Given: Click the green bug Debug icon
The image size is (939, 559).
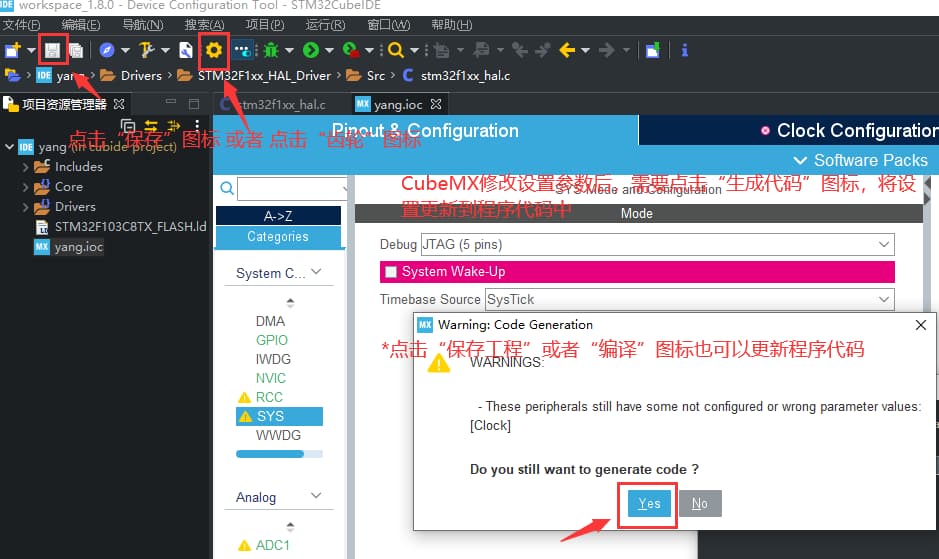Looking at the screenshot, I should pyautogui.click(x=271, y=49).
